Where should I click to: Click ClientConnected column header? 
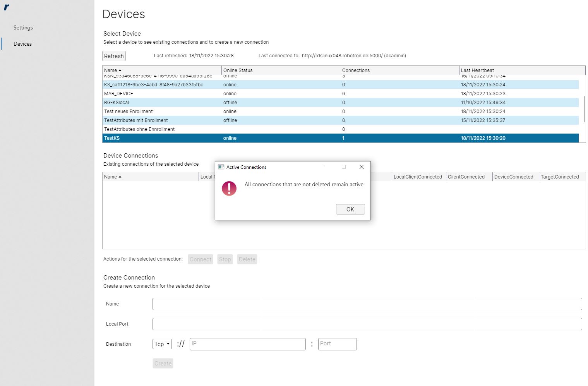[x=469, y=177]
